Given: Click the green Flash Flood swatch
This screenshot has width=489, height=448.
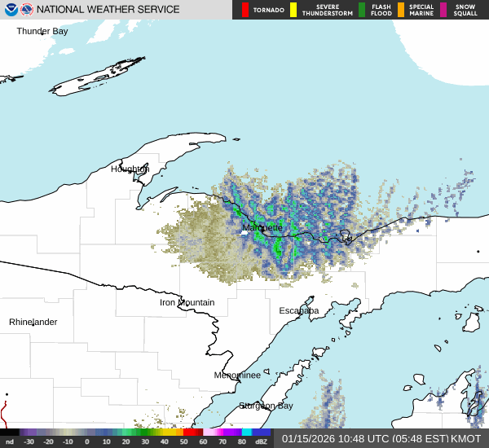Looking at the screenshot, I should point(362,10).
